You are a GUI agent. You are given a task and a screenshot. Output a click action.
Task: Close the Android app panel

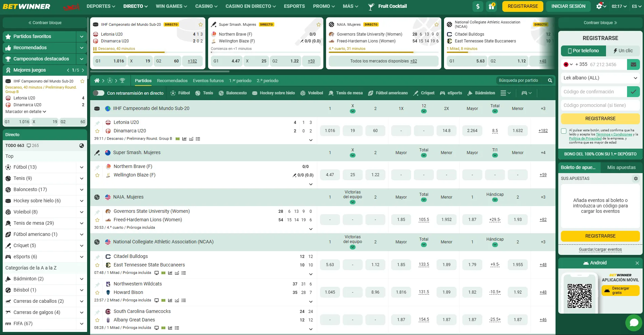point(637,263)
